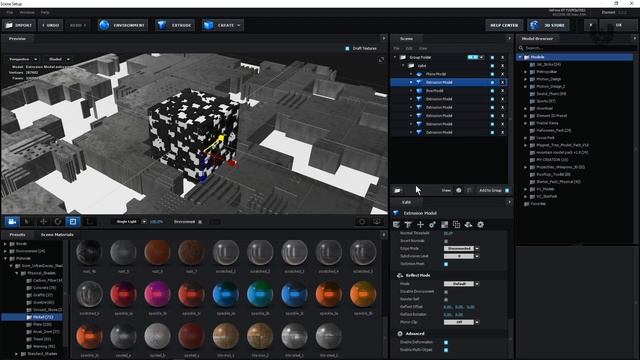Click the globe icon on Environment button
This screenshot has height=360, width=640.
click(x=104, y=25)
